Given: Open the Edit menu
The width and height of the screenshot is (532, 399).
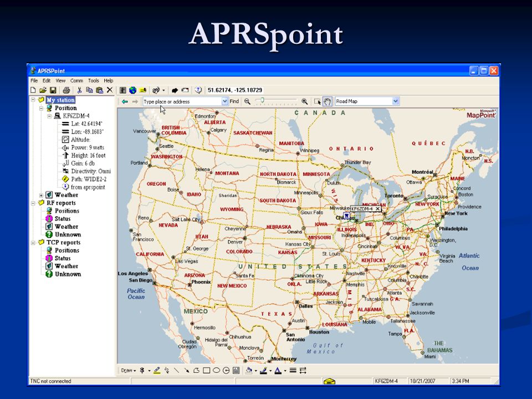Looking at the screenshot, I should (47, 81).
